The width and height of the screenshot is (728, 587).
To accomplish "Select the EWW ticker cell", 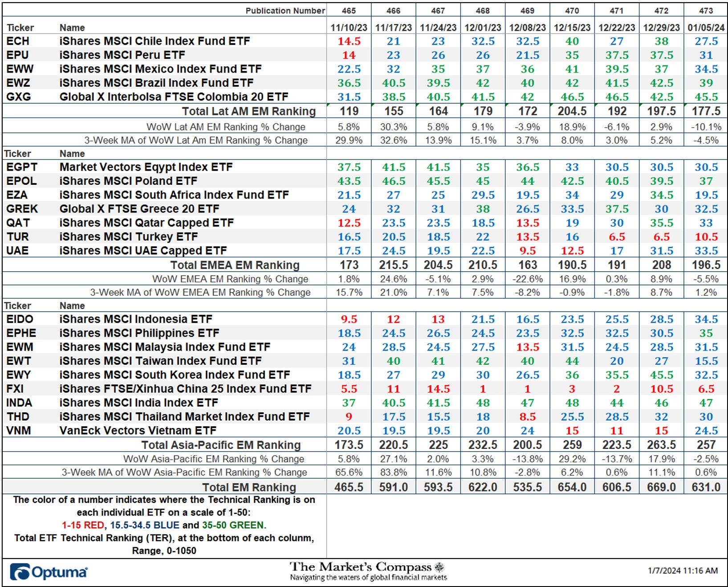I will coord(20,69).
